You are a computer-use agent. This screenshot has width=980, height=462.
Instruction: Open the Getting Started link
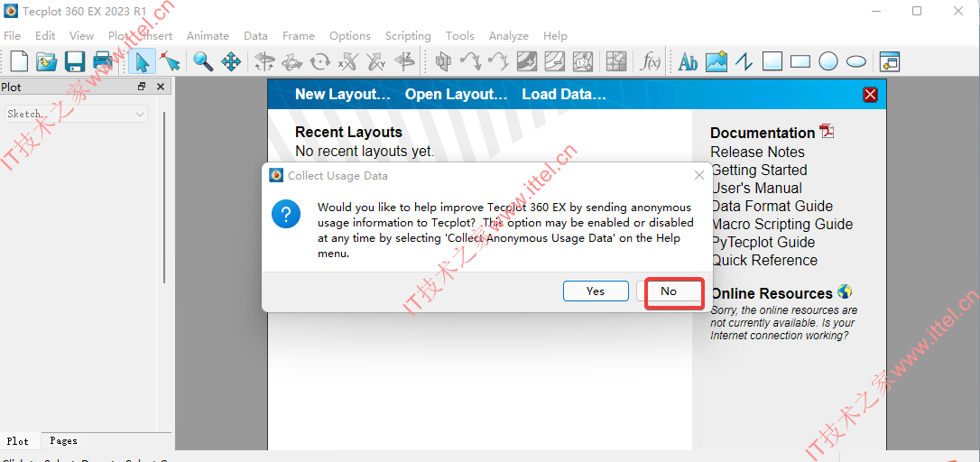759,170
